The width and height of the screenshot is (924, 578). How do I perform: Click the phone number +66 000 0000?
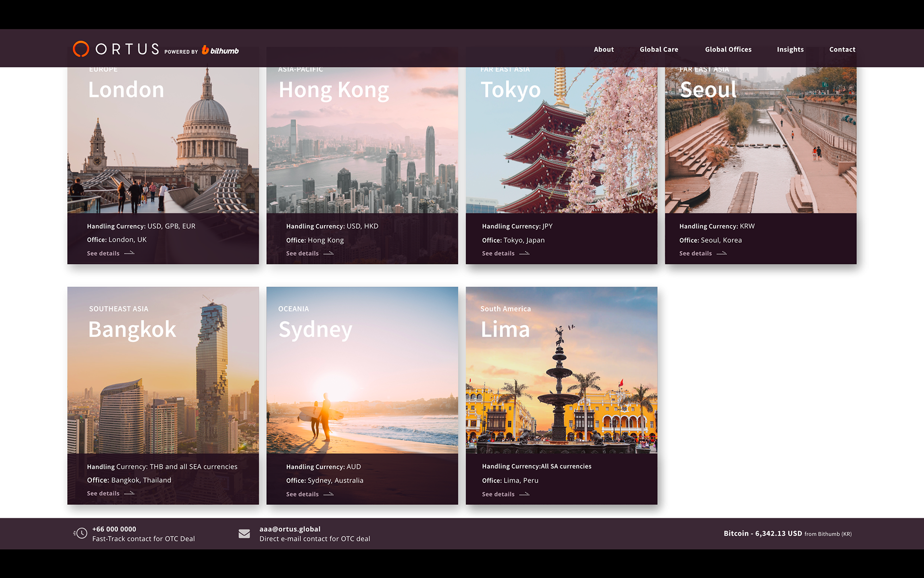[x=114, y=529]
